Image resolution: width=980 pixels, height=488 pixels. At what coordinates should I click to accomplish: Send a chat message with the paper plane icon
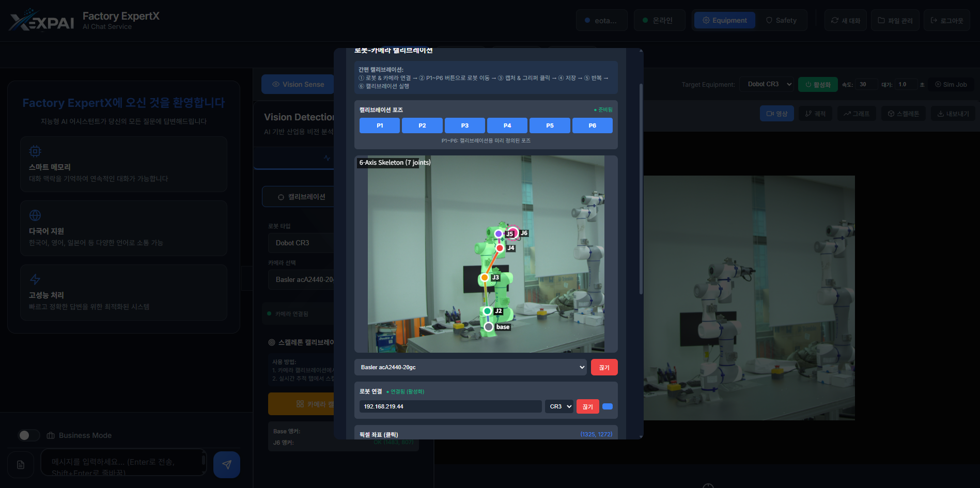pyautogui.click(x=226, y=464)
